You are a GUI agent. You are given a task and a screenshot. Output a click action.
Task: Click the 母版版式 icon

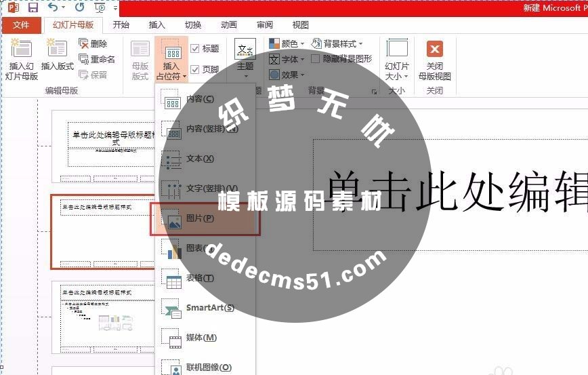[x=140, y=60]
